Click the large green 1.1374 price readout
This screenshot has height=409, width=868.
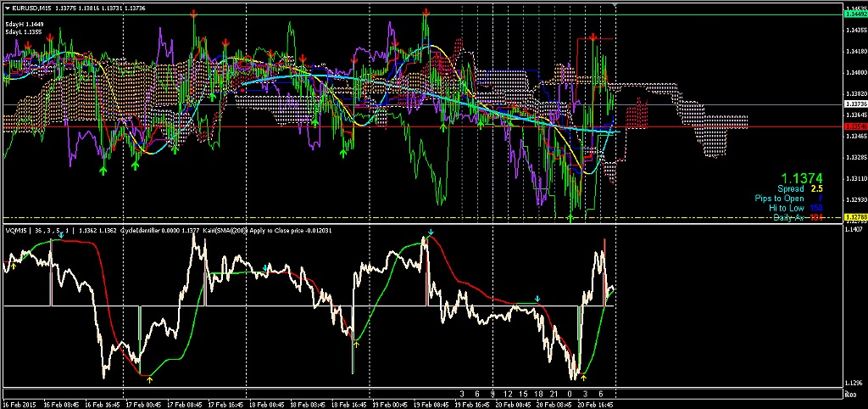801,177
